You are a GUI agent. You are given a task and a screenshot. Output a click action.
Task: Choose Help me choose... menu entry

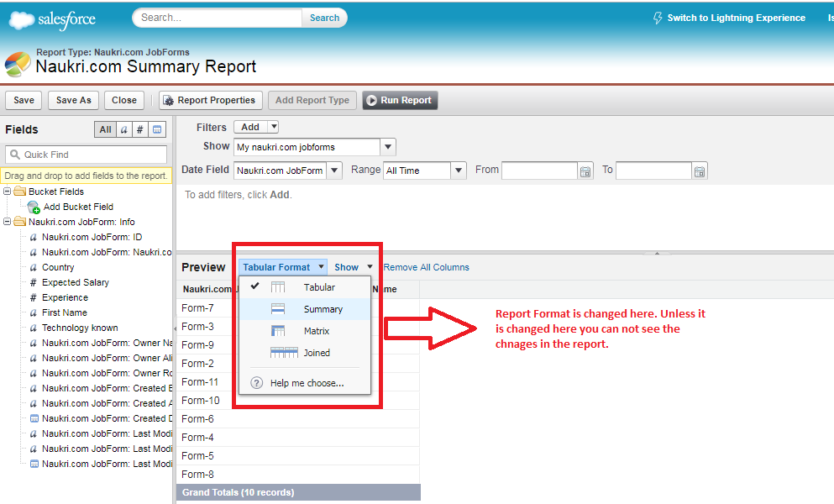pos(305,383)
